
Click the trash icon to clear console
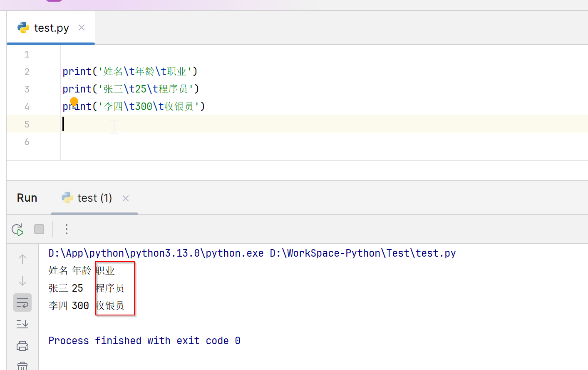(22, 365)
